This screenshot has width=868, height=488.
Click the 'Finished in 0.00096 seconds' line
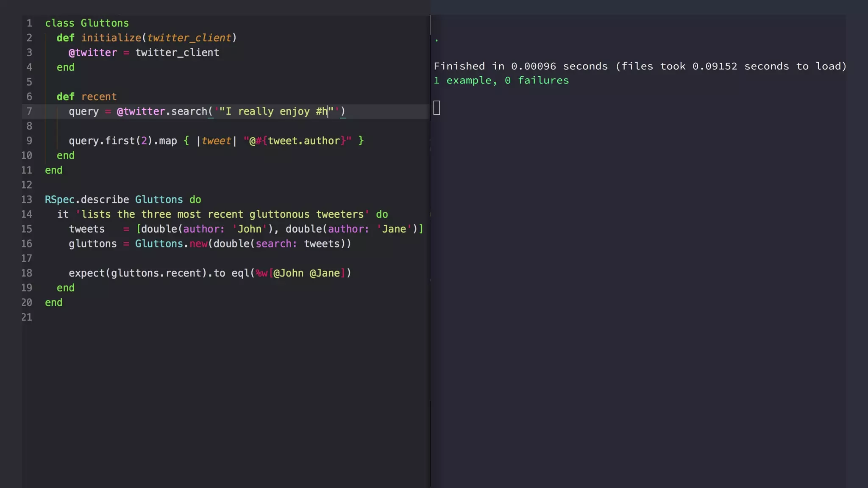520,67
